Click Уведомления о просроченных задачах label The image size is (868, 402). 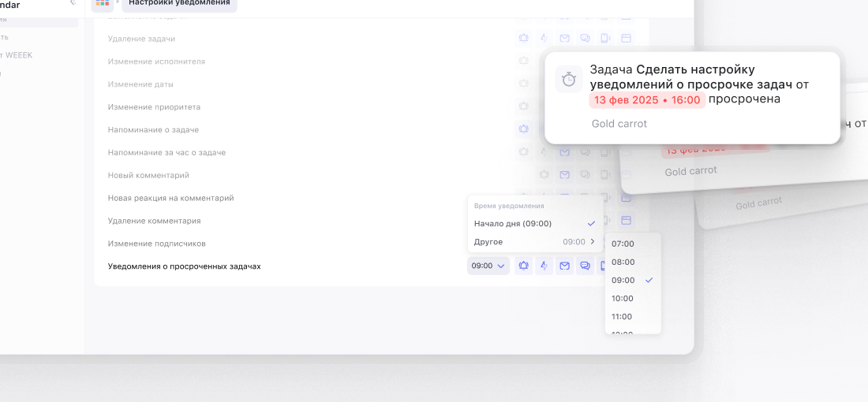click(185, 266)
